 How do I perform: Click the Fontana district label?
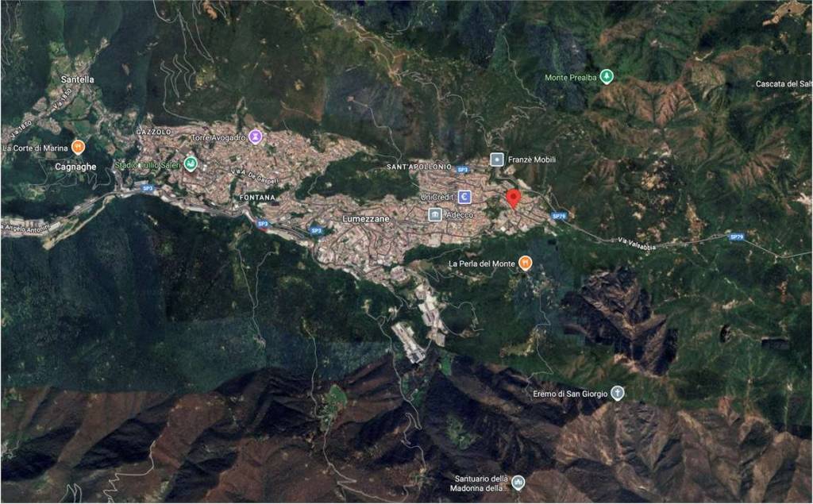click(256, 196)
